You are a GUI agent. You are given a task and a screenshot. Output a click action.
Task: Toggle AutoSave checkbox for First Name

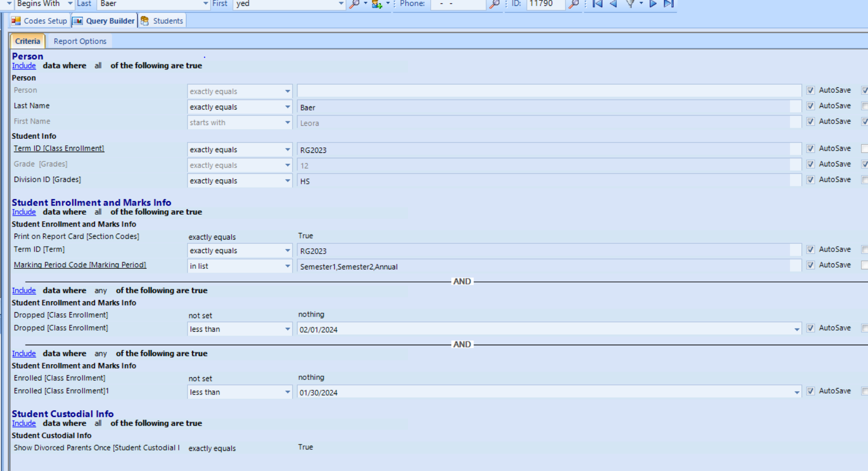tap(811, 122)
